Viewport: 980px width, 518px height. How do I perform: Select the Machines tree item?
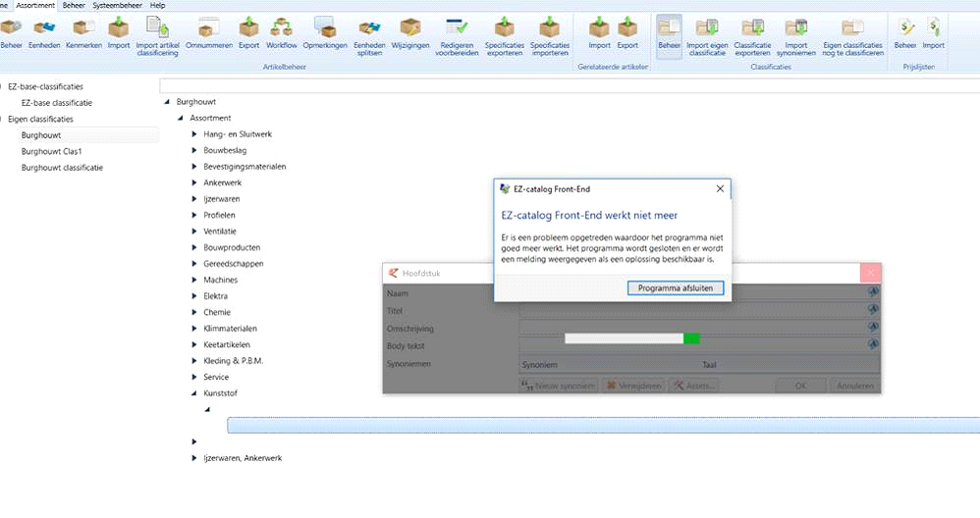click(x=220, y=281)
